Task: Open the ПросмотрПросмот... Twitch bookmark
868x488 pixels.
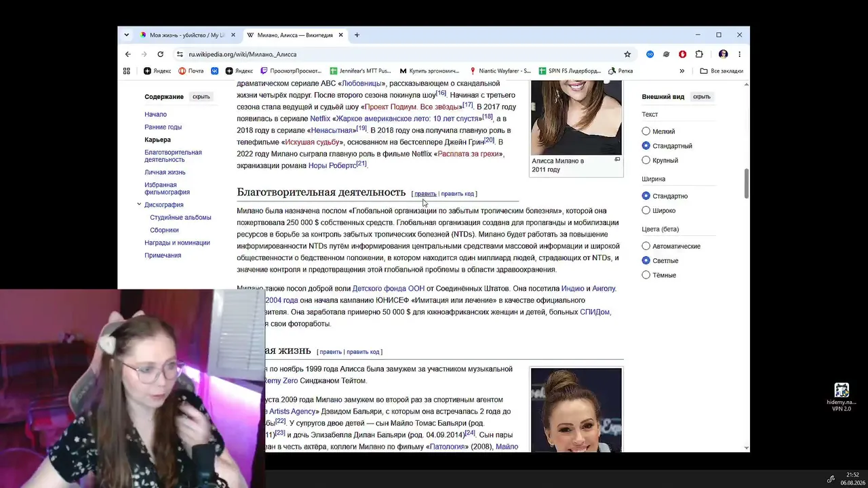Action: (291, 70)
